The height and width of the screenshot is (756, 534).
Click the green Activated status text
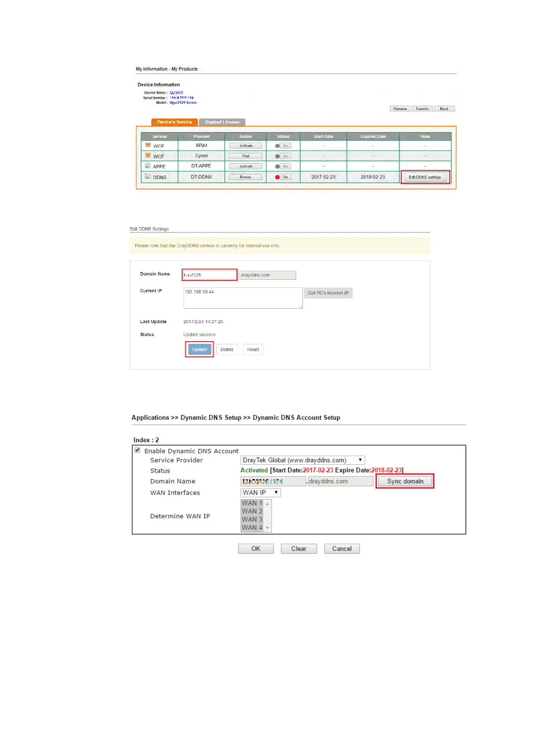tap(254, 470)
